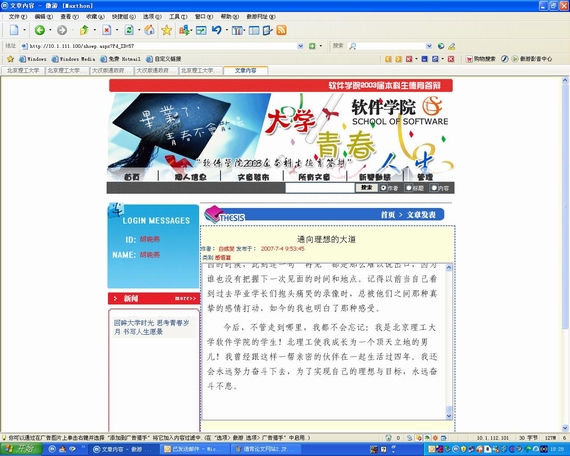Click the green Refresh page icon
The height and width of the screenshot is (456, 570).
click(128, 30)
